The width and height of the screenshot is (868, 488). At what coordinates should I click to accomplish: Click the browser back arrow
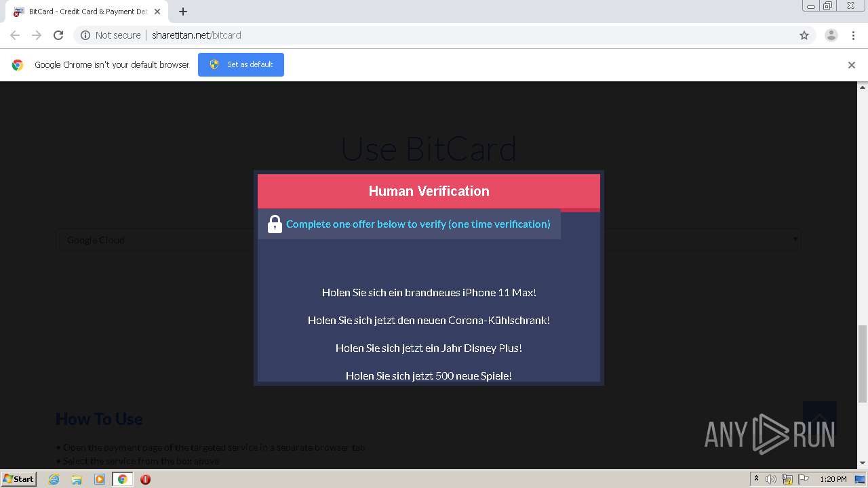[15, 35]
